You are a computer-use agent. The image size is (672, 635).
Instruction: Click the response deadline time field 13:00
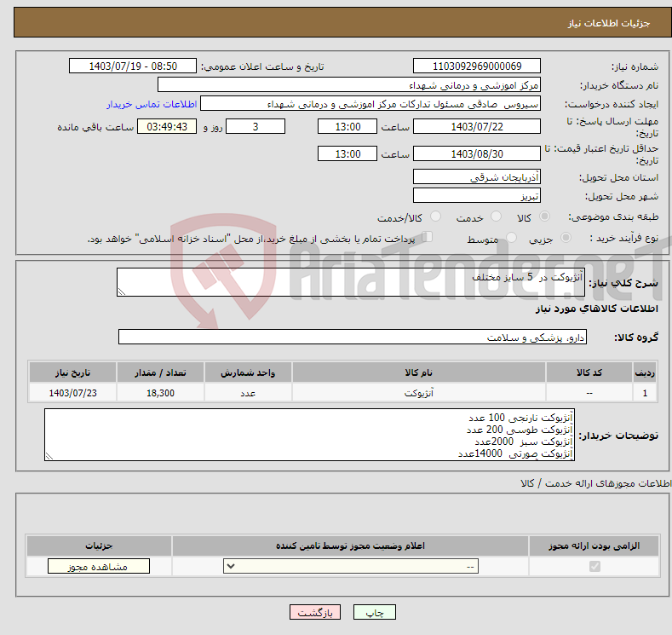click(347, 126)
